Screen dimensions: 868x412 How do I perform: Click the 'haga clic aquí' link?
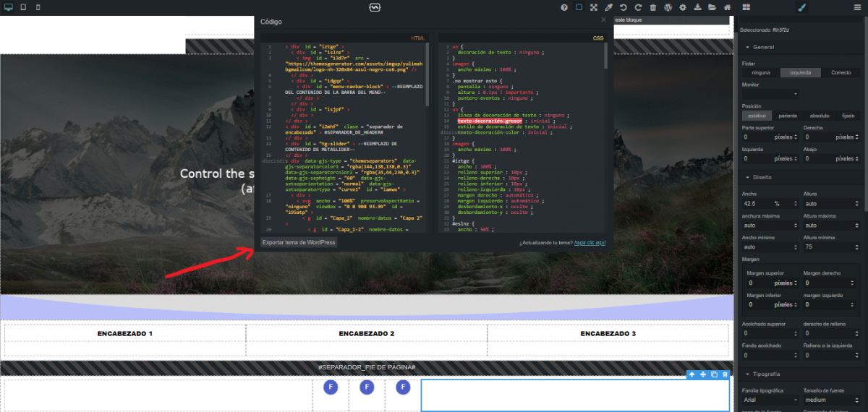(590, 244)
